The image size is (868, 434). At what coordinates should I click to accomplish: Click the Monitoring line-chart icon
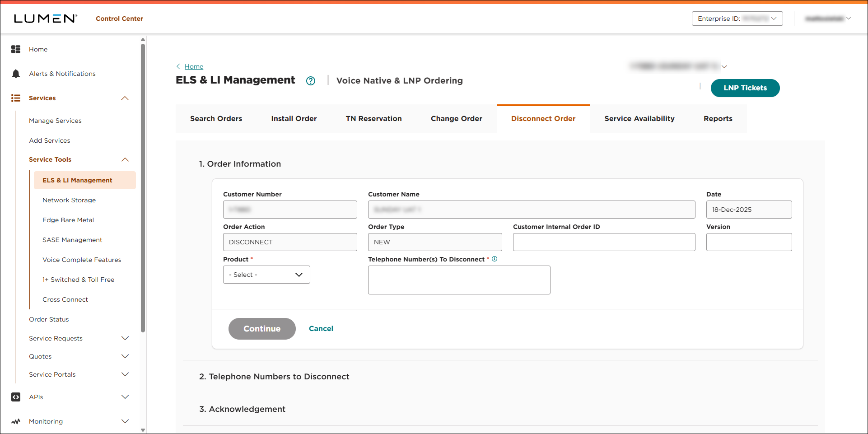click(x=16, y=421)
